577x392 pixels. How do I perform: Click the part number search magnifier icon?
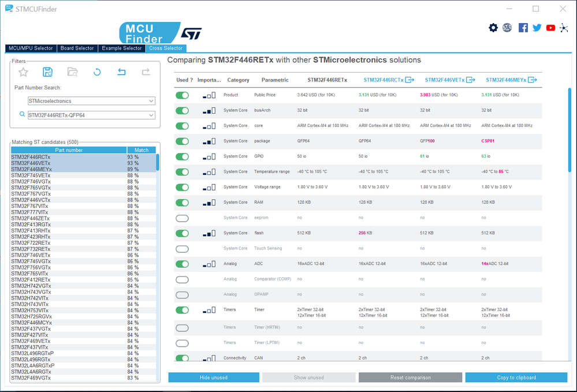click(x=22, y=114)
